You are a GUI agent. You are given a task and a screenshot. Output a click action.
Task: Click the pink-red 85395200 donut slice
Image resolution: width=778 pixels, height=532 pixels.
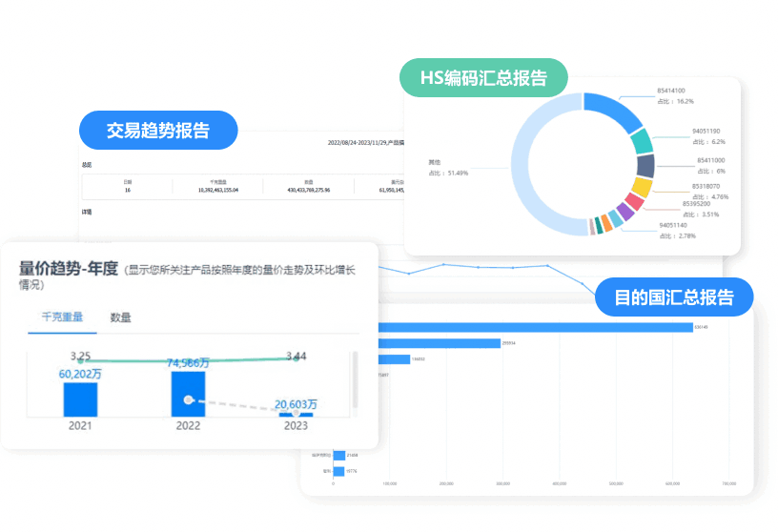coord(633,202)
